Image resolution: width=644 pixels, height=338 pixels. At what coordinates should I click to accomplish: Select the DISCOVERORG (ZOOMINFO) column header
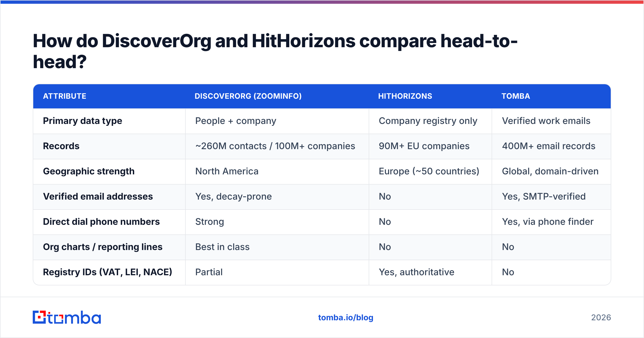click(x=248, y=96)
